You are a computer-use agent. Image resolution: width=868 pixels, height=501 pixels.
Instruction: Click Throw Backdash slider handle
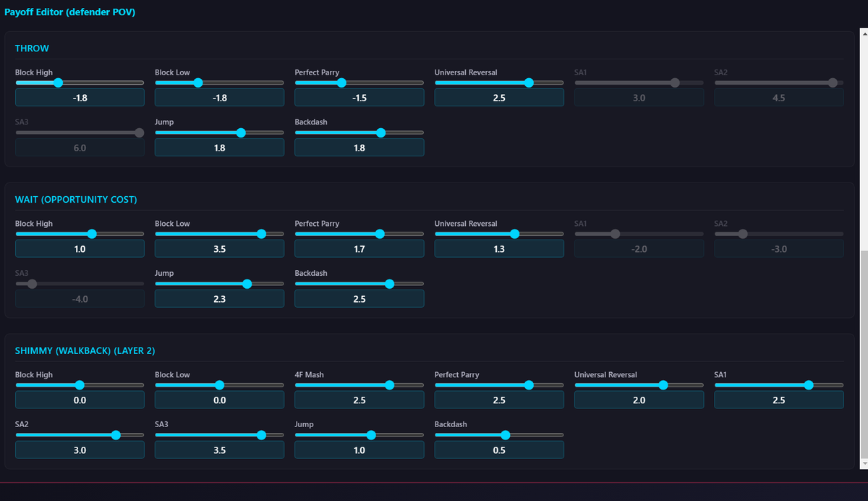[381, 132]
